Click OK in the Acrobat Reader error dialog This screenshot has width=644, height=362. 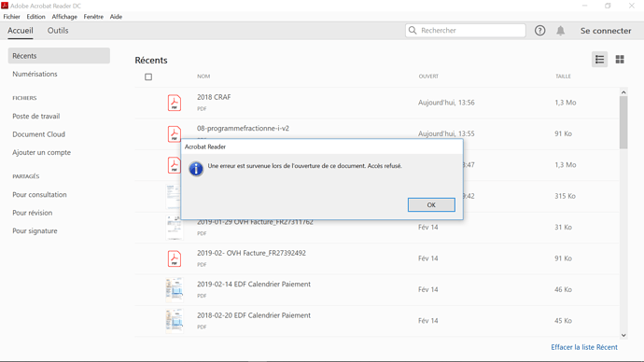[431, 205]
